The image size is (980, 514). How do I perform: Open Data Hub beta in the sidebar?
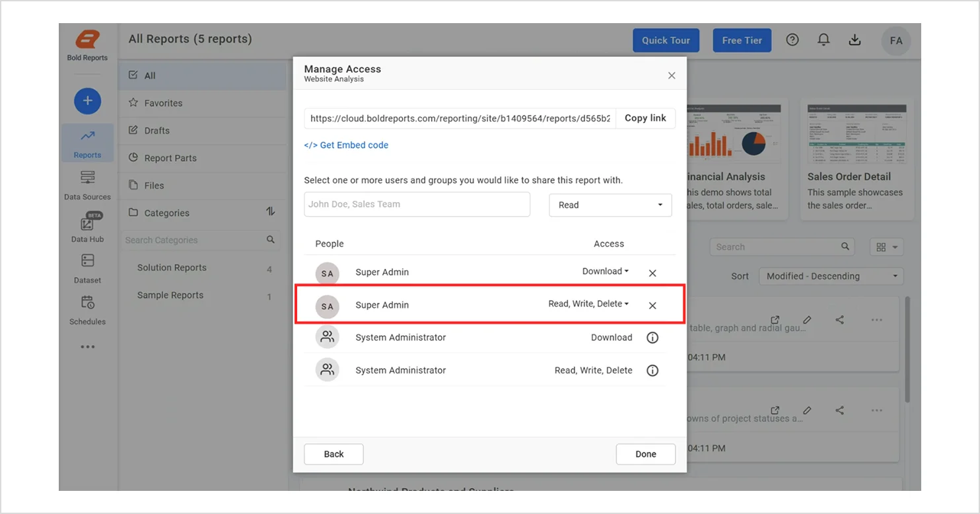pyautogui.click(x=87, y=227)
